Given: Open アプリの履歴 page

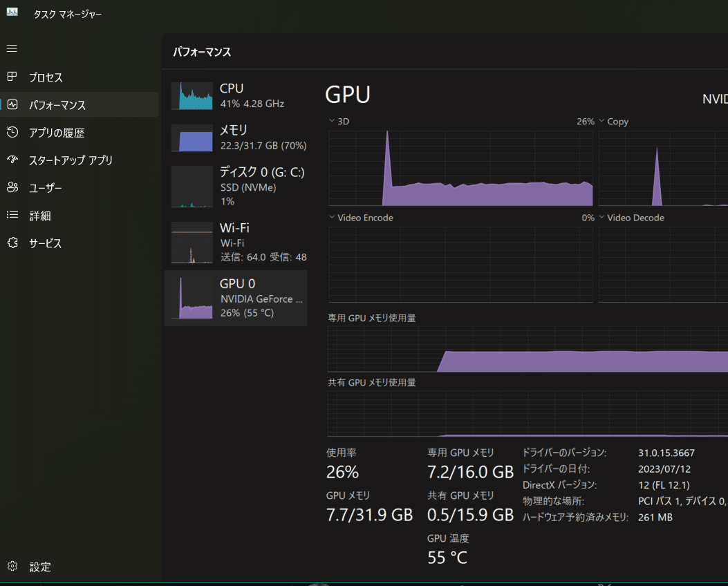Looking at the screenshot, I should click(80, 133).
